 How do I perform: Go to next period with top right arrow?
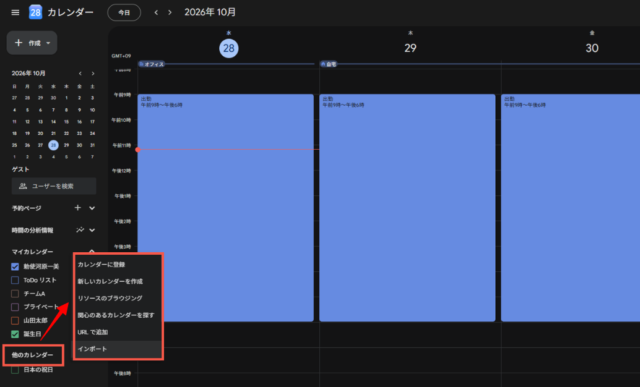170,13
